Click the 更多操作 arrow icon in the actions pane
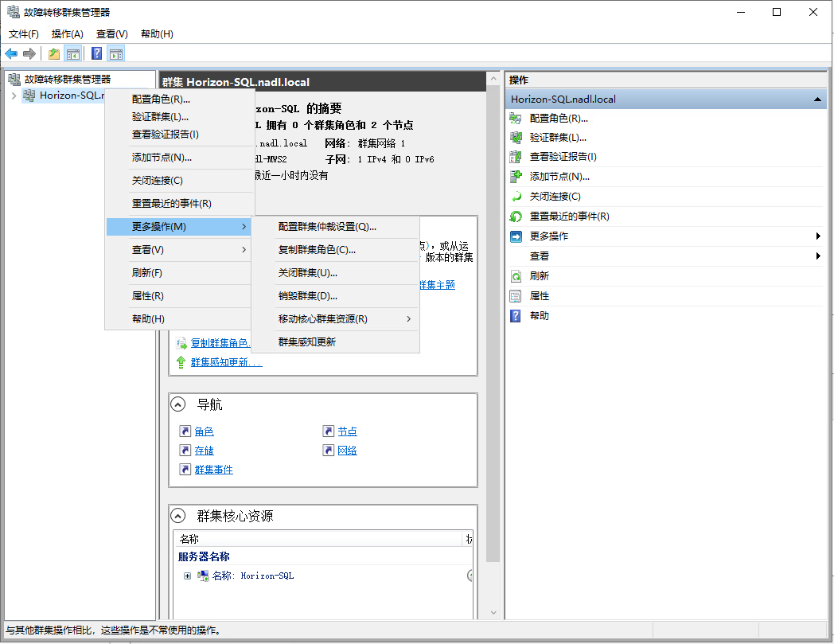The height and width of the screenshot is (644, 834). (x=516, y=236)
